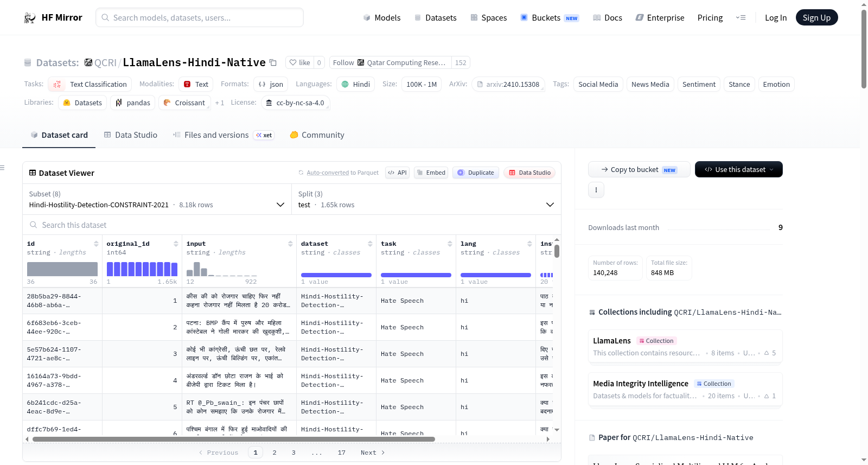Open Docs in the top navigation

[x=608, y=18]
